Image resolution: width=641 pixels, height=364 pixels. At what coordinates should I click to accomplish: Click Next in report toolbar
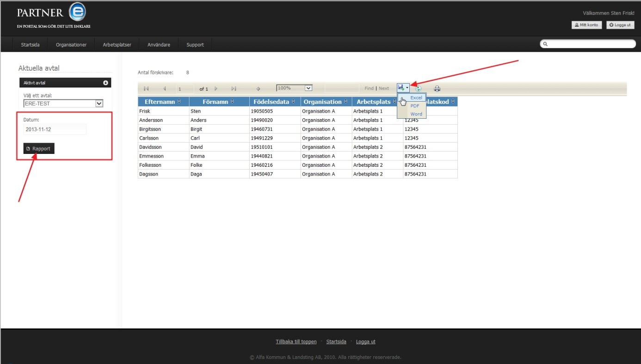pos(384,88)
